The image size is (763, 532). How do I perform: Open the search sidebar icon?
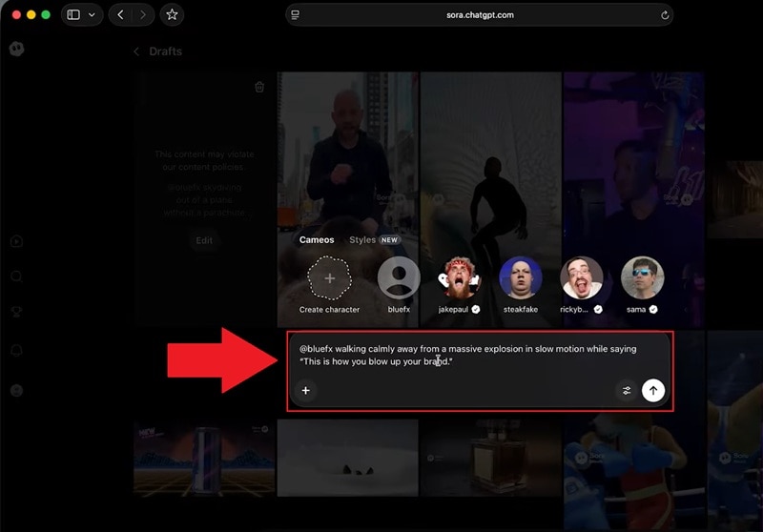16,276
